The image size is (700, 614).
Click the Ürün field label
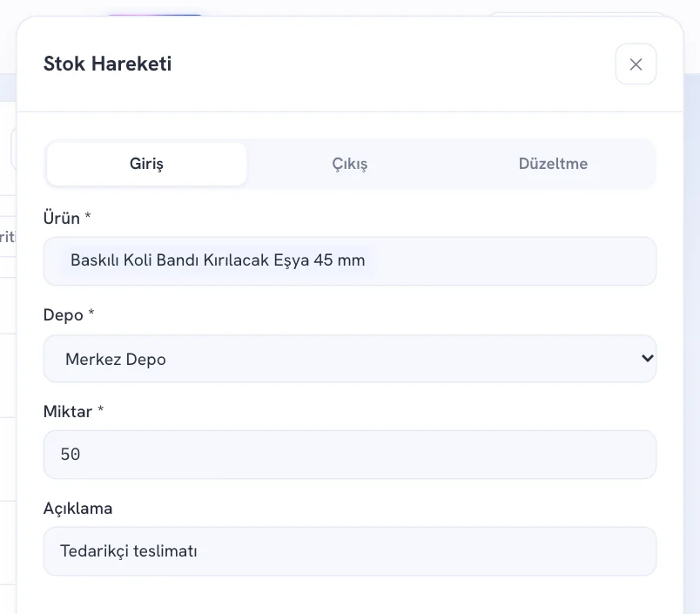[67, 218]
